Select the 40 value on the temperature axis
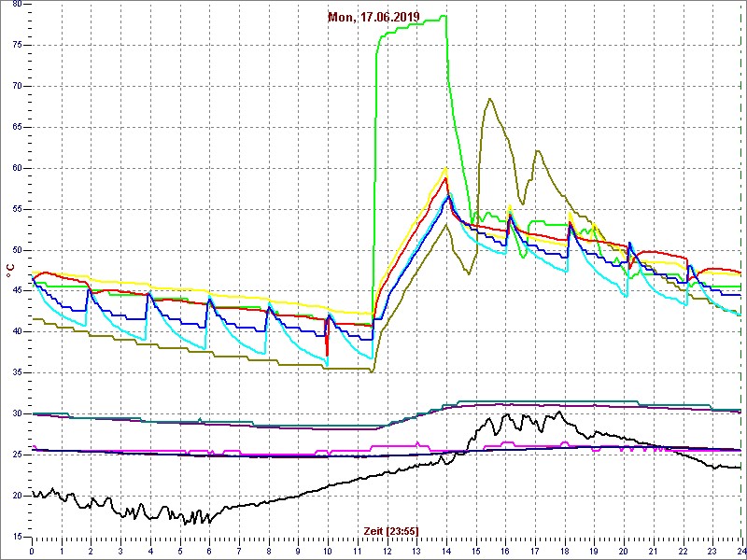The image size is (747, 560). click(16, 332)
